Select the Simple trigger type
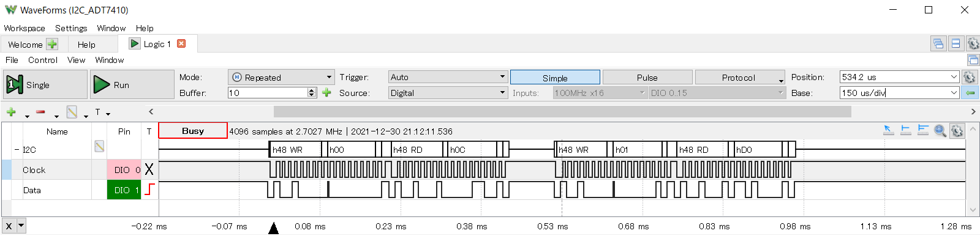 pyautogui.click(x=555, y=77)
